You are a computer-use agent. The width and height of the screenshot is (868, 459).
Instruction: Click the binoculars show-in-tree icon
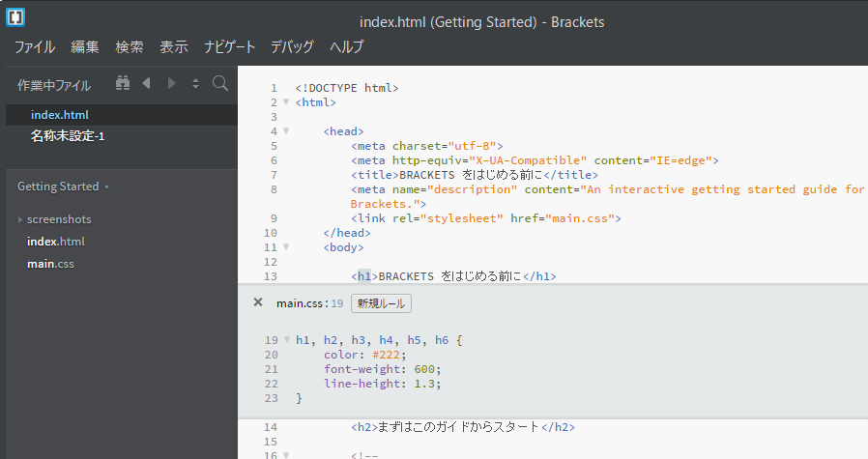[123, 83]
